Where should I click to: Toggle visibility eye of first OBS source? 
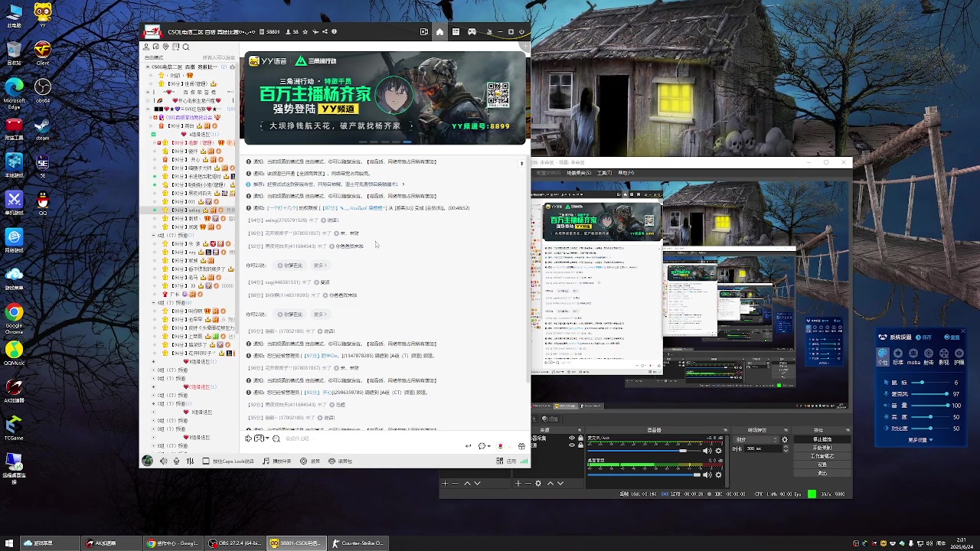tap(572, 438)
